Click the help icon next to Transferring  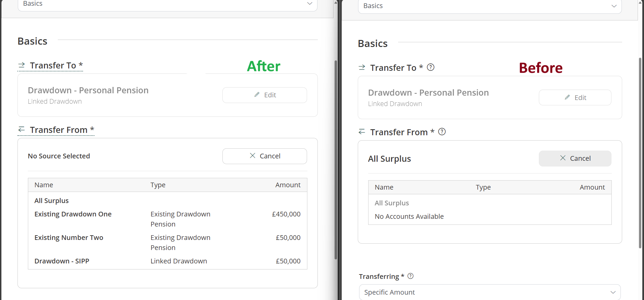(x=411, y=276)
